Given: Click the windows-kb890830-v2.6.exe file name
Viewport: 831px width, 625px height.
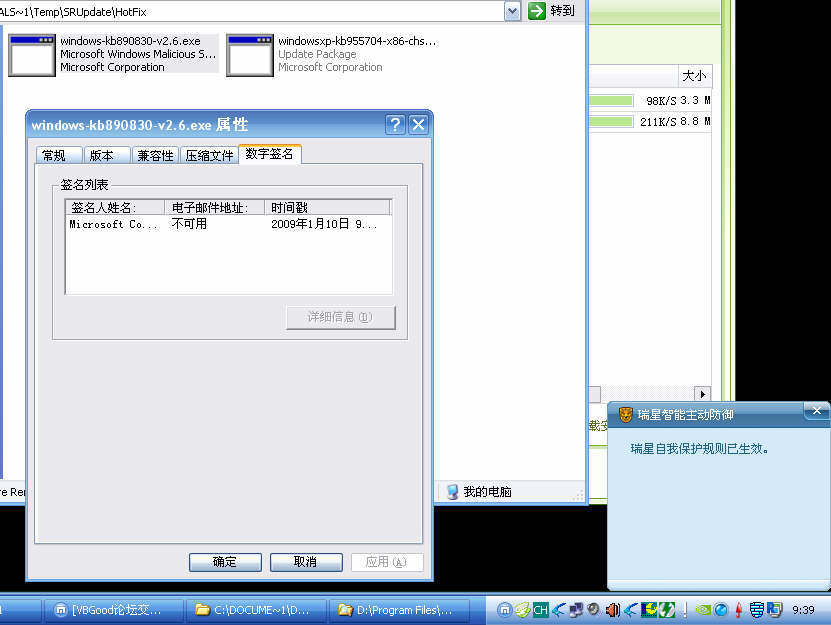Looking at the screenshot, I should (130, 41).
